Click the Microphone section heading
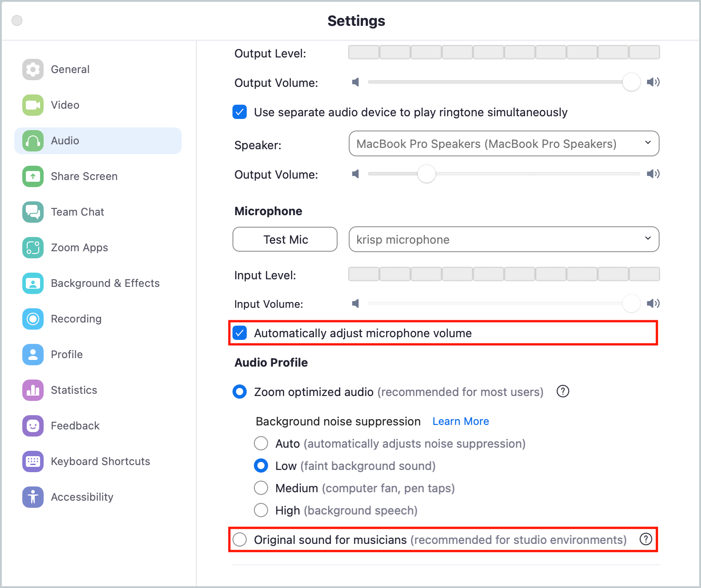 [x=268, y=211]
